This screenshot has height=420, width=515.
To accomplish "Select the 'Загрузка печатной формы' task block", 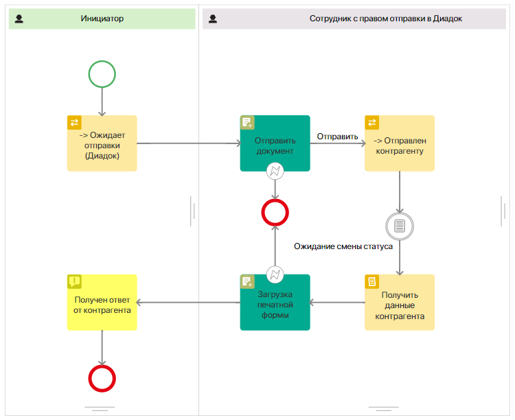I will pyautogui.click(x=275, y=303).
